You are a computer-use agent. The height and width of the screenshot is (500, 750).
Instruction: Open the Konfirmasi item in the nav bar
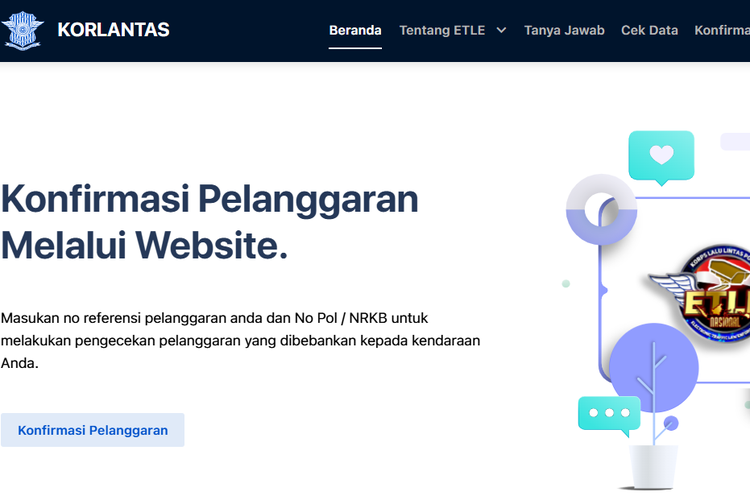[722, 30]
